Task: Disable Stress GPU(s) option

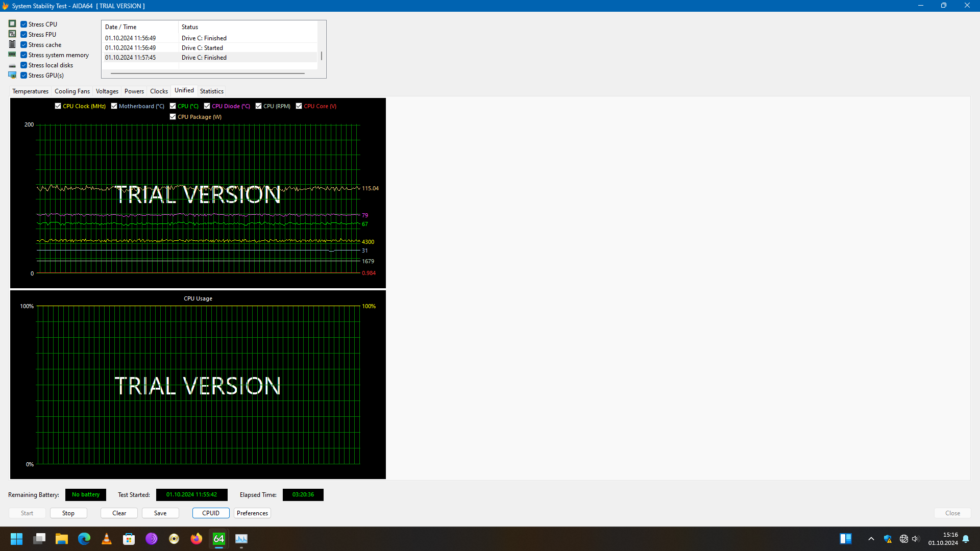Action: 24,76
